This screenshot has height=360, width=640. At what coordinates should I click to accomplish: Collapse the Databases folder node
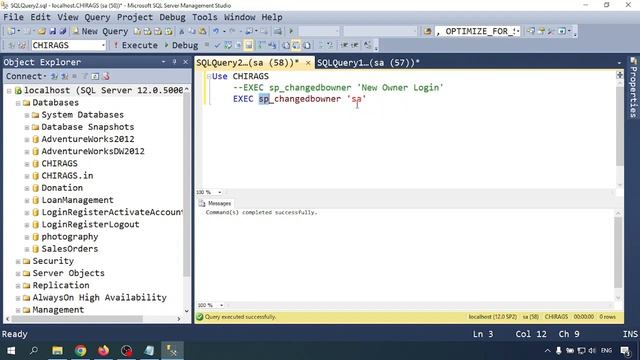(x=18, y=103)
